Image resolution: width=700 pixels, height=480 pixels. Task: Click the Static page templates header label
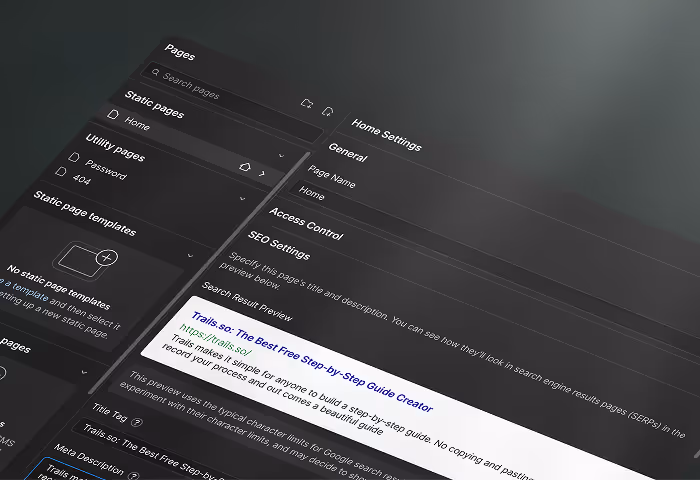click(x=85, y=213)
